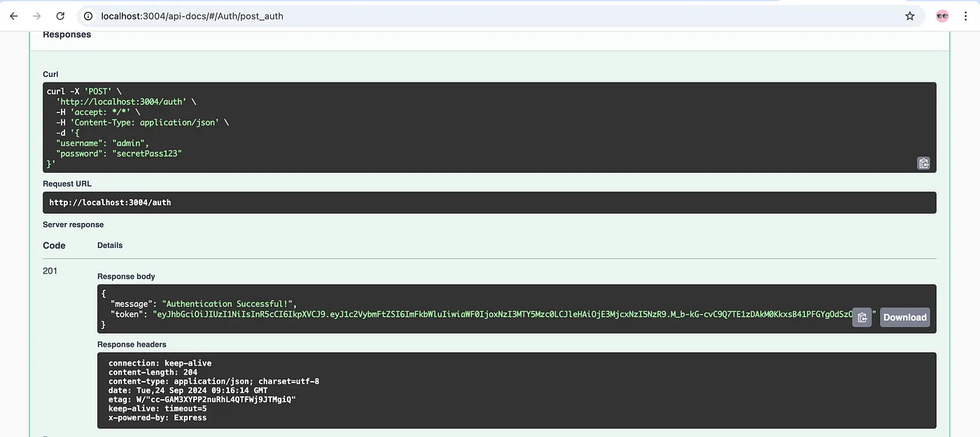
Task: Click the Responses section heading
Action: 67,34
